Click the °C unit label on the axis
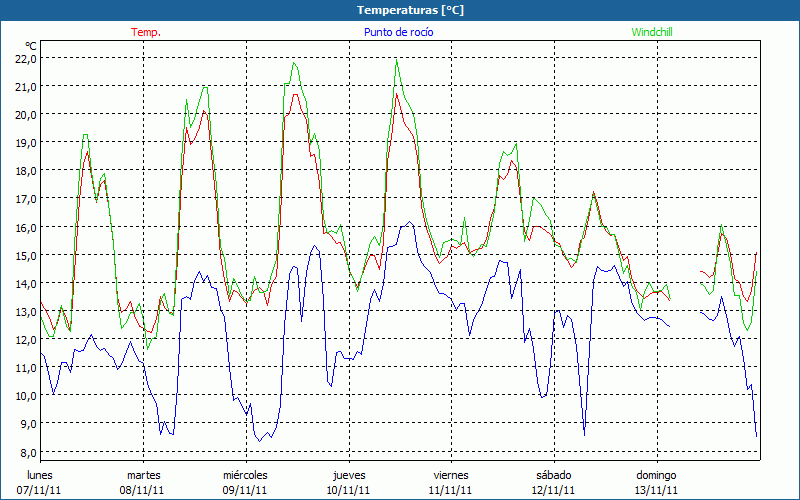800x500 pixels. (30, 46)
